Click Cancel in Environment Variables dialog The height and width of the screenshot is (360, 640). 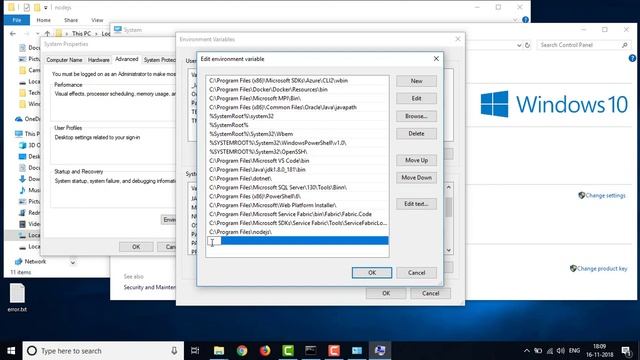(430, 293)
